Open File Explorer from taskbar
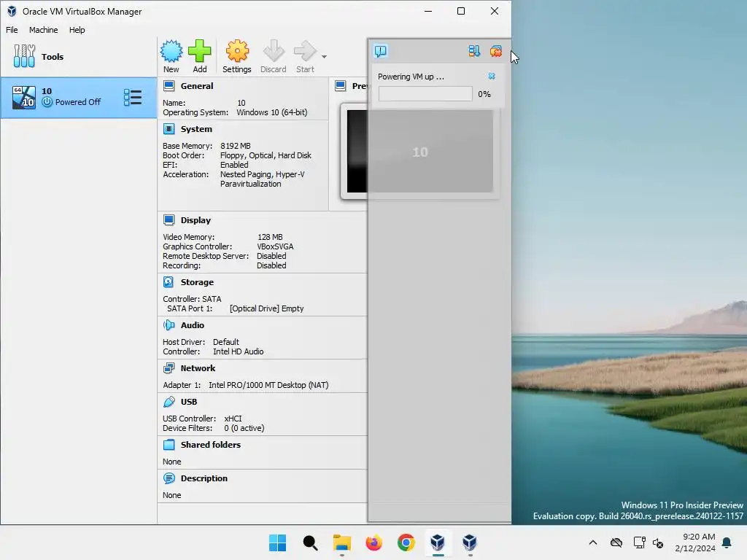 click(x=342, y=542)
